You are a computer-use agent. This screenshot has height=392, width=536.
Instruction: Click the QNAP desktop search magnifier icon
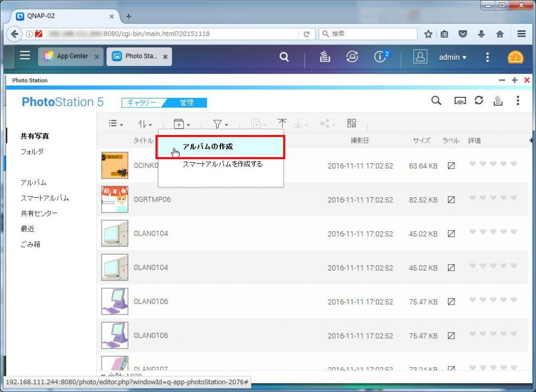pos(284,57)
